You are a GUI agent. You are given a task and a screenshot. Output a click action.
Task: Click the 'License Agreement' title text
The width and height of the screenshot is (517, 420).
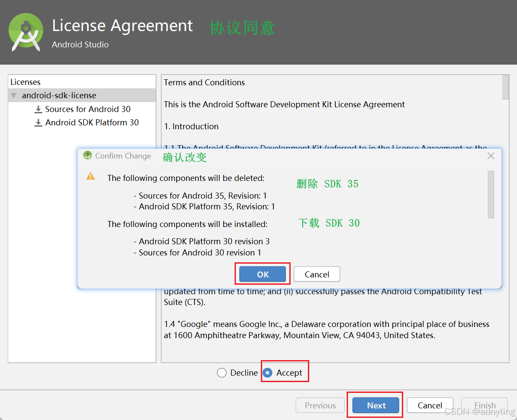click(122, 26)
